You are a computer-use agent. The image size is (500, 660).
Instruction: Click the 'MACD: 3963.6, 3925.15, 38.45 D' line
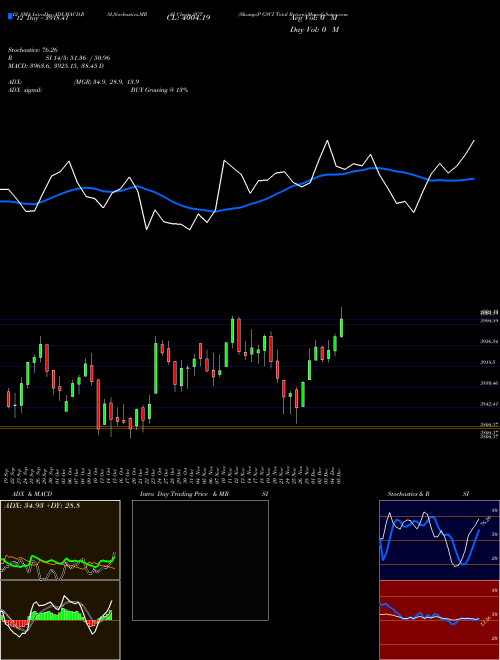[x=56, y=66]
